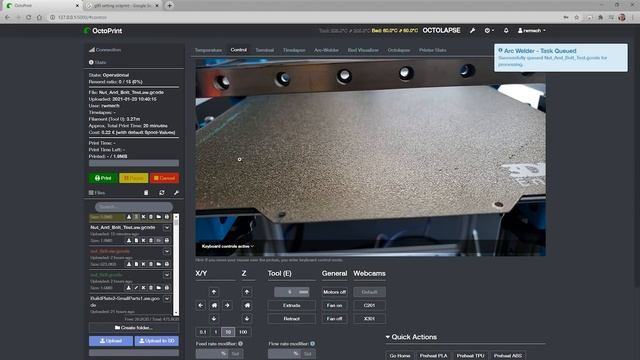This screenshot has width=640, height=360.
Task: Click the OctoPrint logo
Action: 103,31
